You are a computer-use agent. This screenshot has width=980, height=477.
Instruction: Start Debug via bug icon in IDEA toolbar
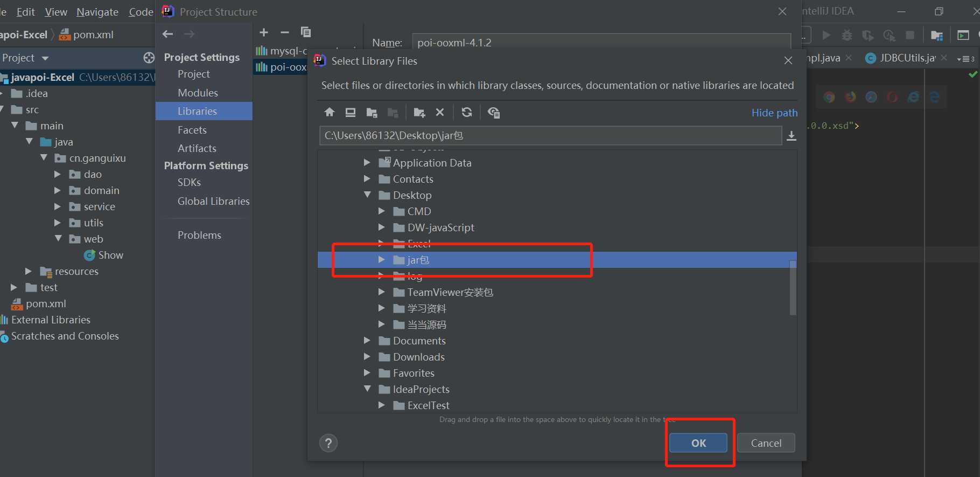point(847,35)
